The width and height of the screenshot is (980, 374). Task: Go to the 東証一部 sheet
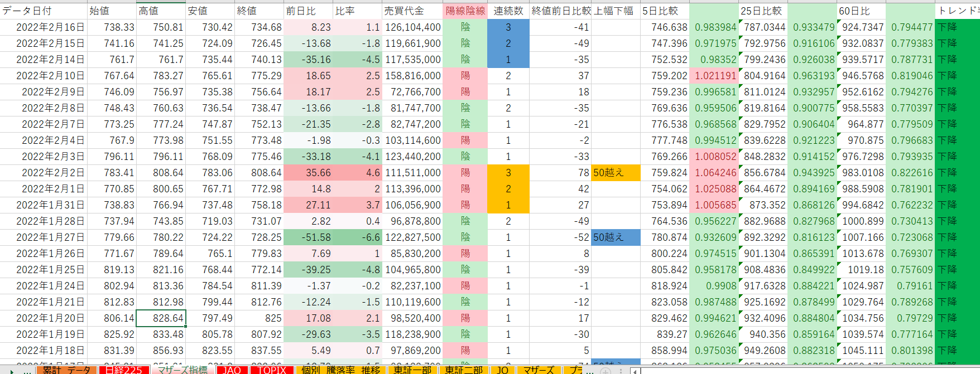tap(412, 370)
